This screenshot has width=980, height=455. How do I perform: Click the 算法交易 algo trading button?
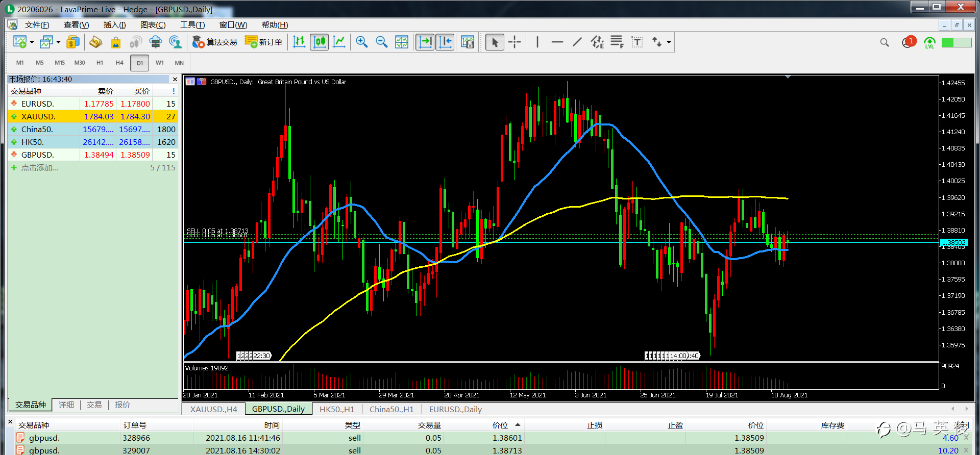pos(215,42)
